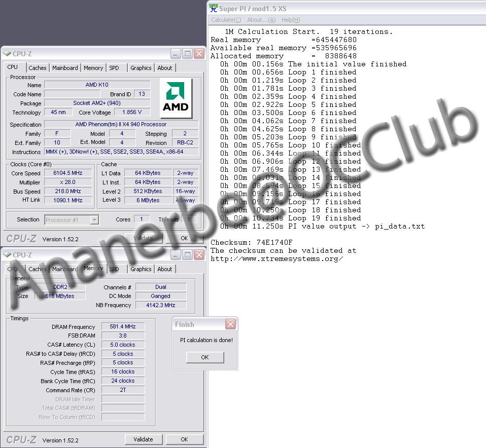The height and width of the screenshot is (448, 486).
Task: Switch to Memory tab in upper CPU-Z window
Action: click(x=93, y=68)
